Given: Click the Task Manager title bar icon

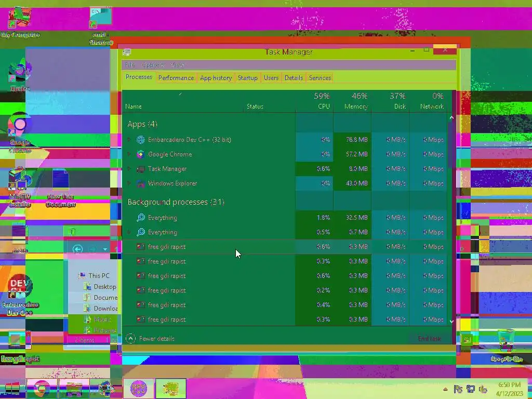Looking at the screenshot, I should [x=127, y=52].
